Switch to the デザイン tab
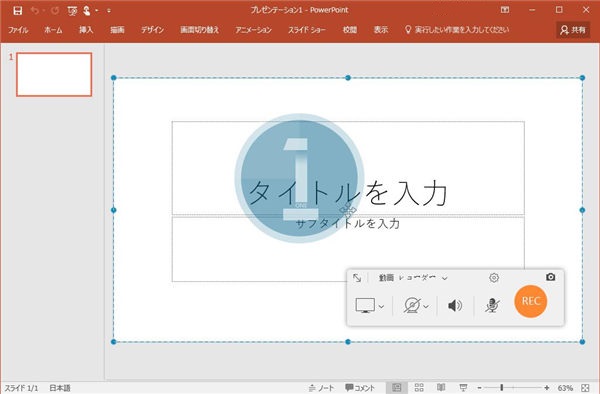Image resolution: width=600 pixels, height=394 pixels. [152, 30]
